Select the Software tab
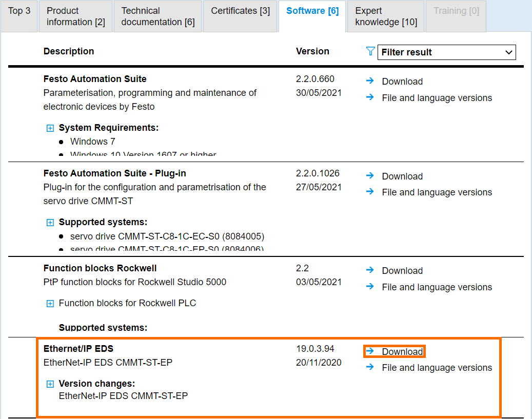 coord(312,16)
